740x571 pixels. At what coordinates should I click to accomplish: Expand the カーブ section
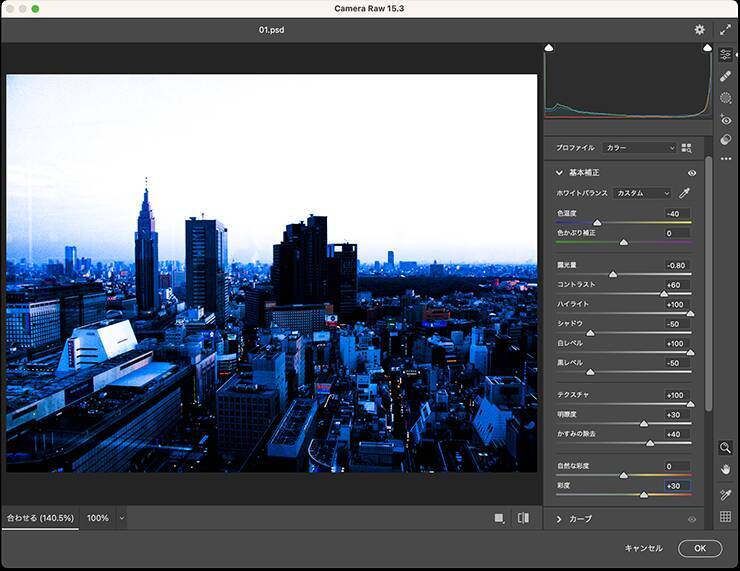pos(559,519)
